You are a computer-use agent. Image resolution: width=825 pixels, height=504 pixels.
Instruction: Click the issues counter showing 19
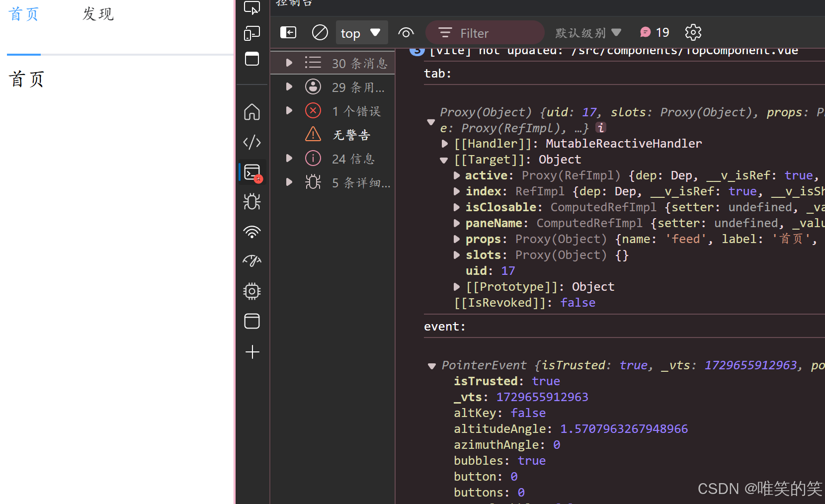tap(654, 32)
